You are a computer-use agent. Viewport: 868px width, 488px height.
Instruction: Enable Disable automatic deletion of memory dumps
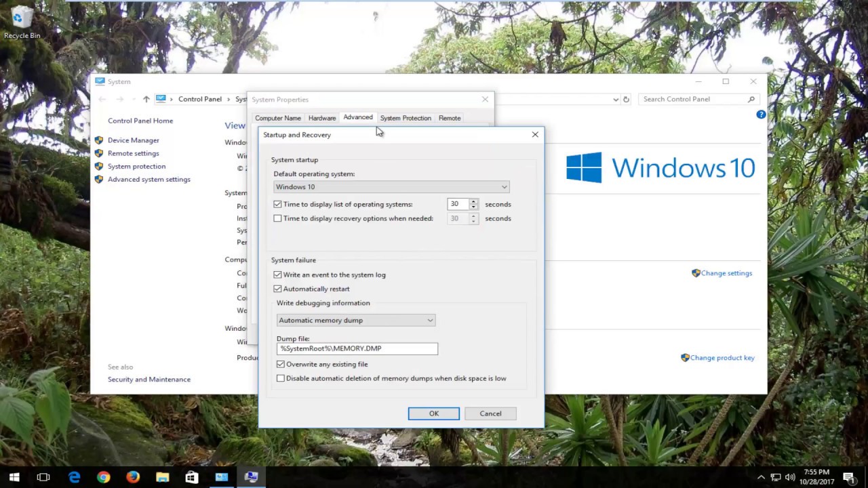[280, 378]
